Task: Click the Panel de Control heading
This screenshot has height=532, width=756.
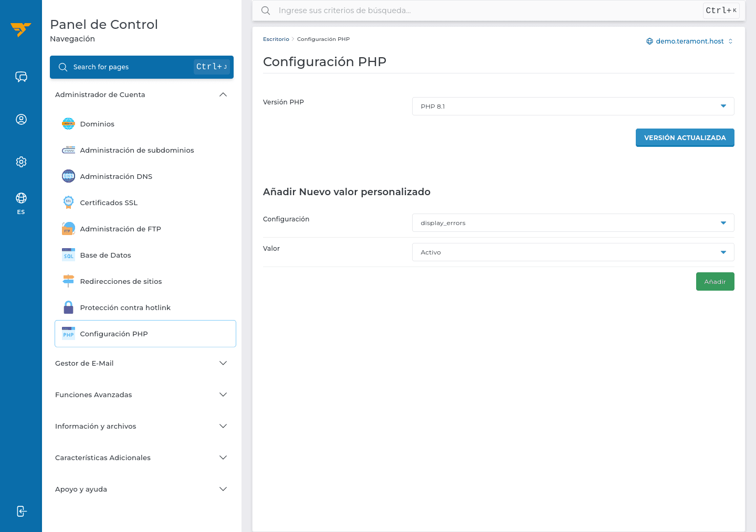Action: pyautogui.click(x=104, y=25)
